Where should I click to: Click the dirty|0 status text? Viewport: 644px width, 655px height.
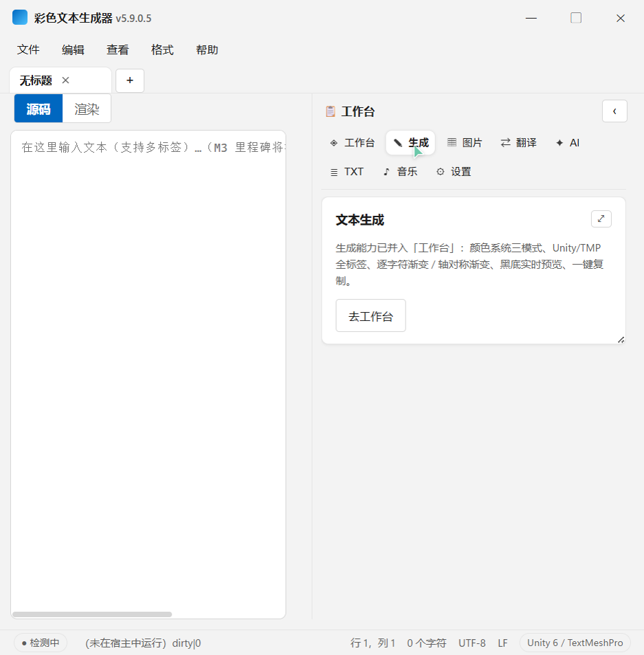coord(186,643)
